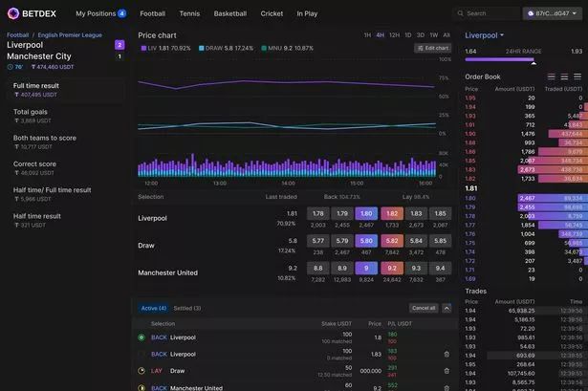
Task: Select the Both teams to score market
Action: tap(66, 142)
